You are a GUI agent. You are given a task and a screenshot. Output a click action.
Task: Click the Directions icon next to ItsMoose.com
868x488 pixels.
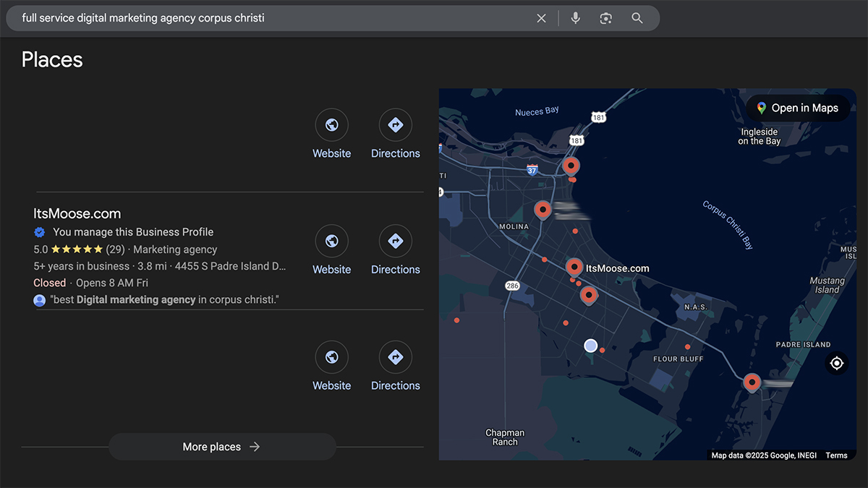click(395, 241)
